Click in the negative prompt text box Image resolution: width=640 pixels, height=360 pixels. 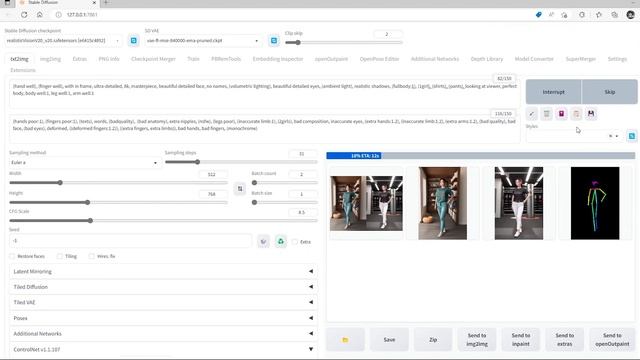tap(264, 129)
